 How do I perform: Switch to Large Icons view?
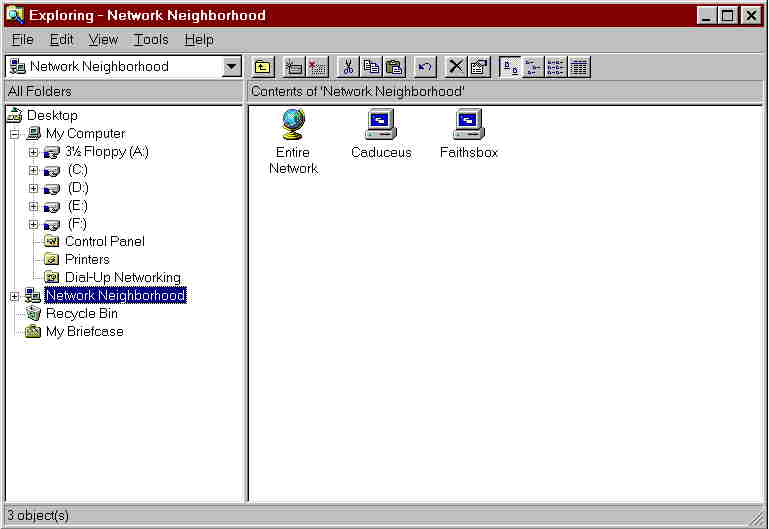click(510, 67)
